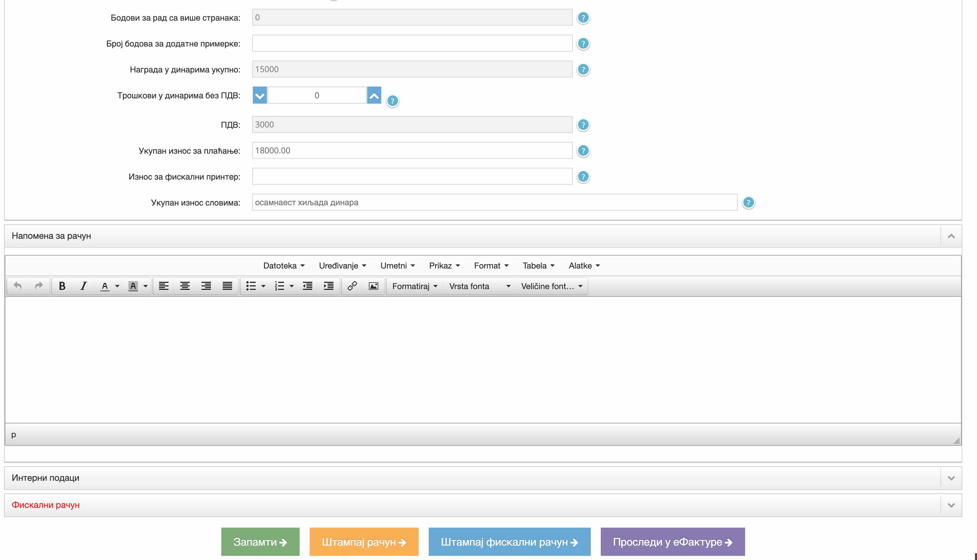Open text color dropdown arrow

pos(117,286)
